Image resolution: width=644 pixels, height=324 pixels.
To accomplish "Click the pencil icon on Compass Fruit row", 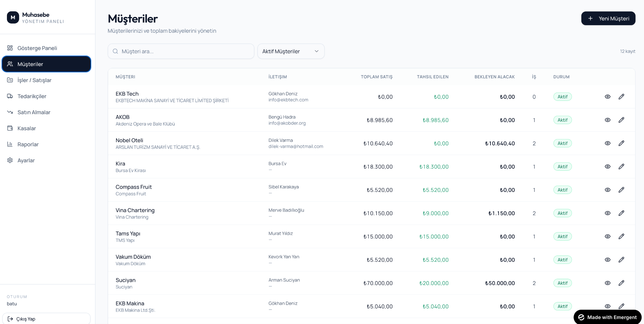I will point(621,190).
